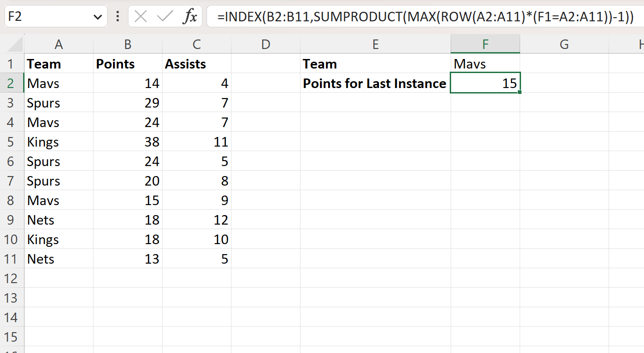Click cell C10 with value 10
The width and height of the screenshot is (644, 353).
197,239
